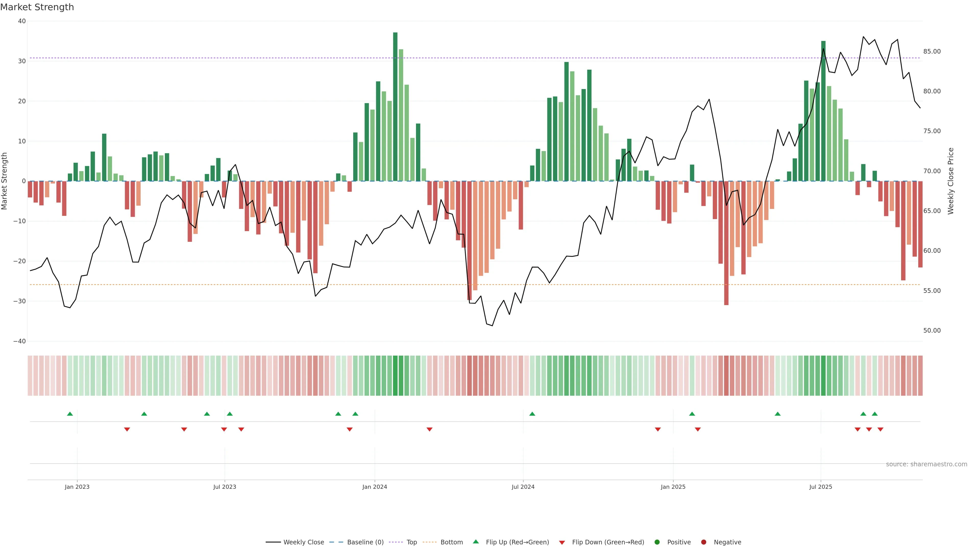This screenshot has width=980, height=551.
Task: Click the Weekly Close Price axis title
Action: tap(951, 181)
